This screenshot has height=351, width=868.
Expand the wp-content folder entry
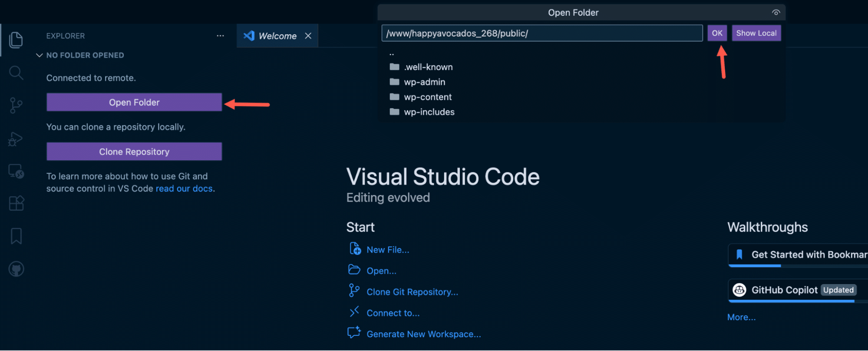[427, 97]
